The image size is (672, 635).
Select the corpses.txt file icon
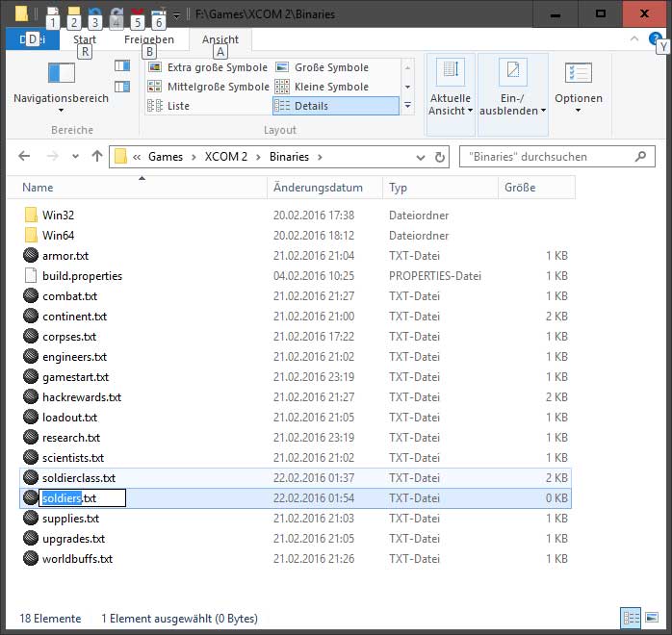pyautogui.click(x=31, y=336)
